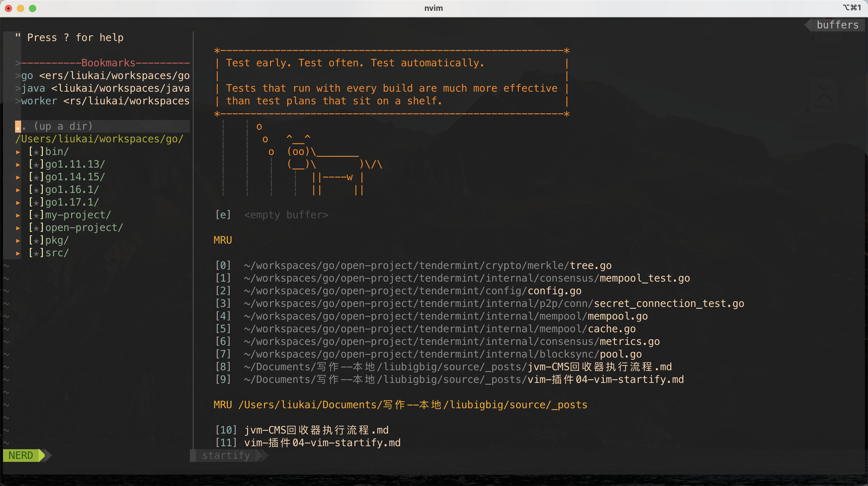Click the star flag beside src/
The image size is (868, 486).
click(x=36, y=254)
